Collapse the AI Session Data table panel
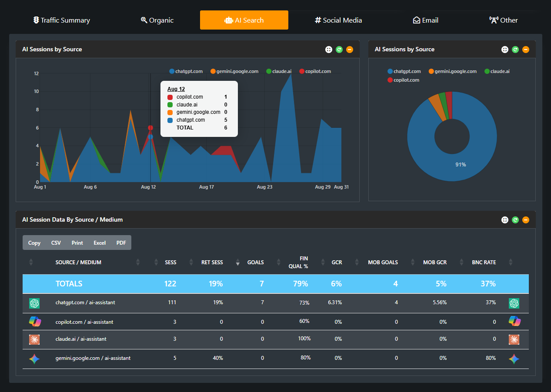 [526, 220]
